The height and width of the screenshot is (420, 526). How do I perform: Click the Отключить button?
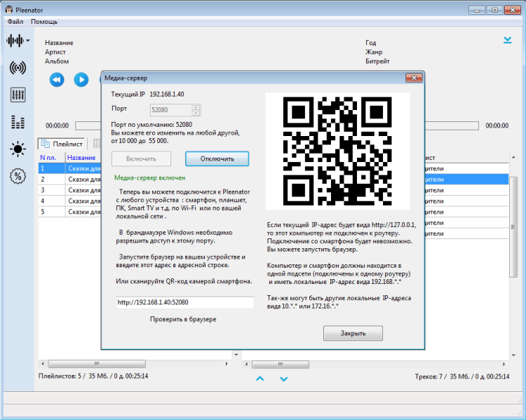[217, 158]
